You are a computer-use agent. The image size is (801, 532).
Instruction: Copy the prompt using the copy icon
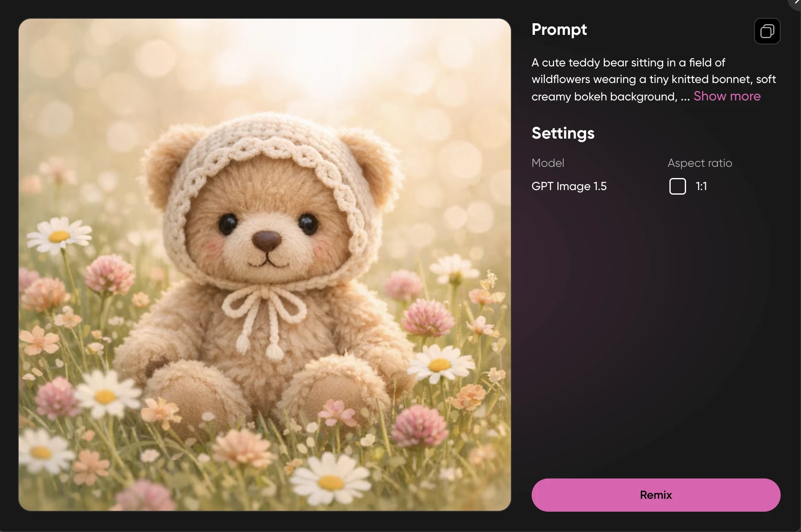point(767,31)
